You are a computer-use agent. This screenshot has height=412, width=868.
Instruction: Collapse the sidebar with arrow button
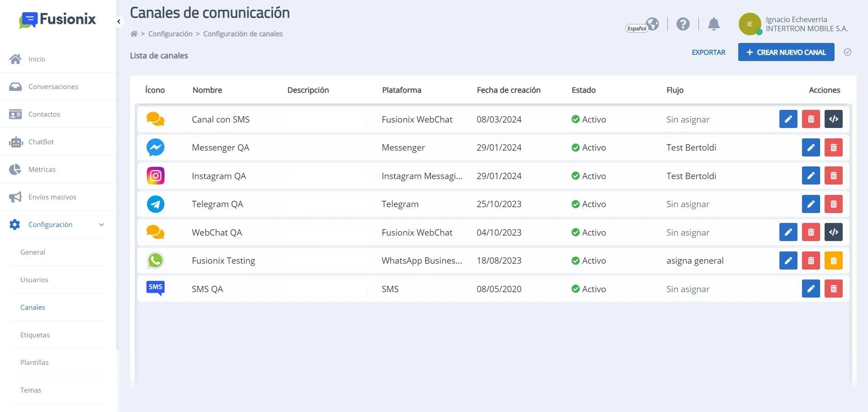pos(118,21)
